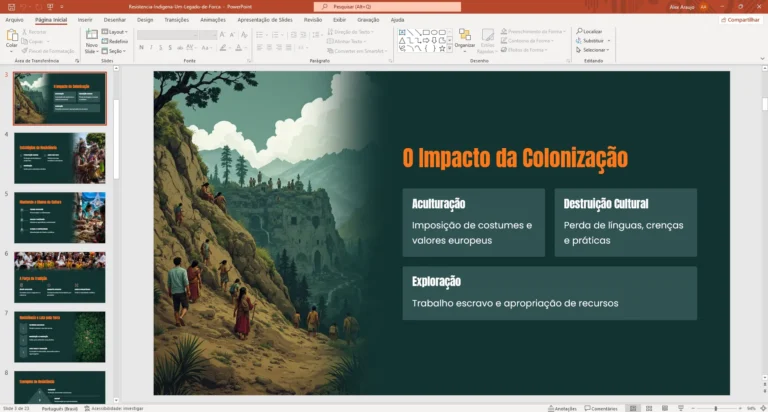
Task: Open the Organizar arrange tool
Action: (x=465, y=39)
